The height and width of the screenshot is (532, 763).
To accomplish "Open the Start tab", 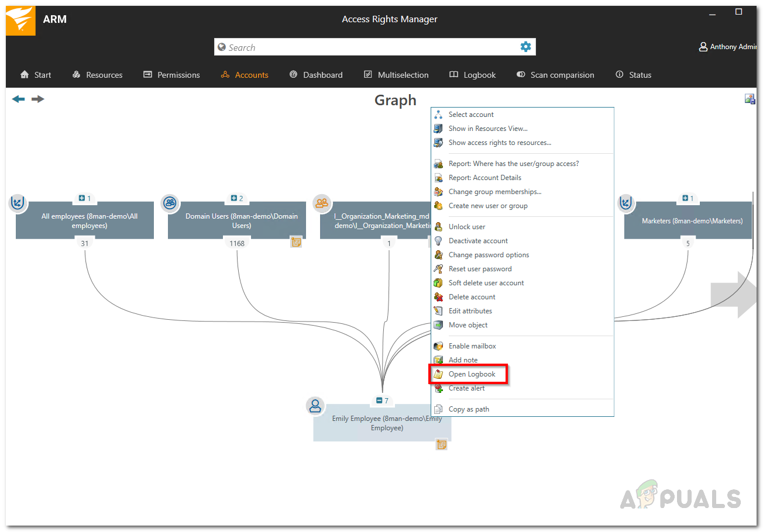I will pos(36,75).
